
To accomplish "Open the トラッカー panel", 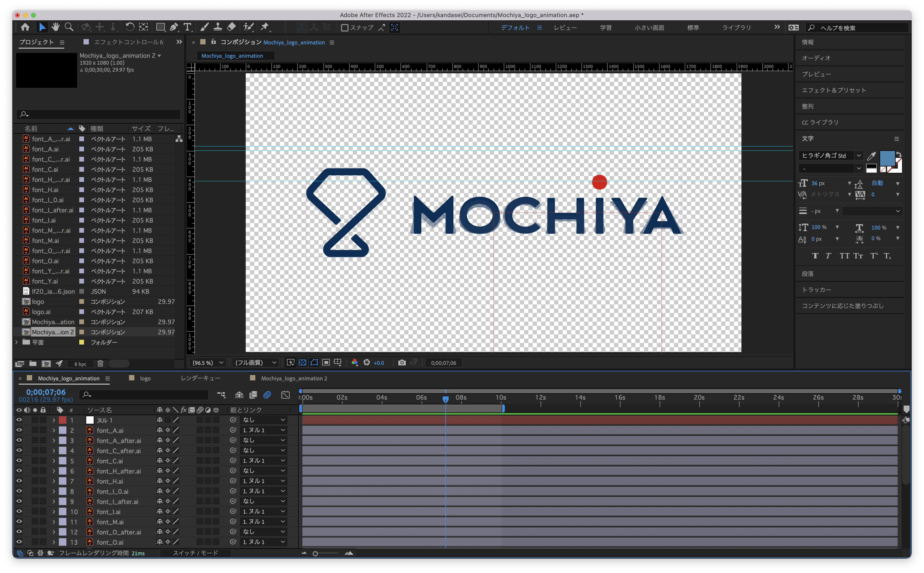I will 816,289.
